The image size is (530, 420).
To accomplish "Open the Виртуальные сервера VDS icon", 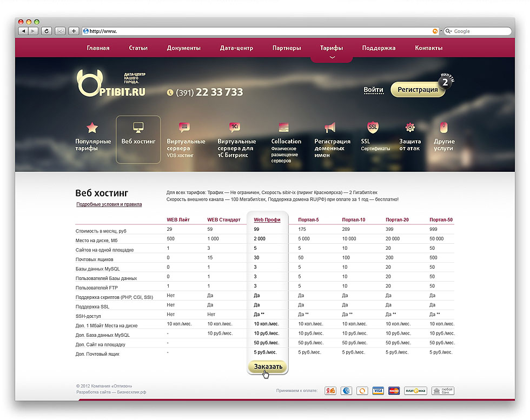I will [x=184, y=128].
